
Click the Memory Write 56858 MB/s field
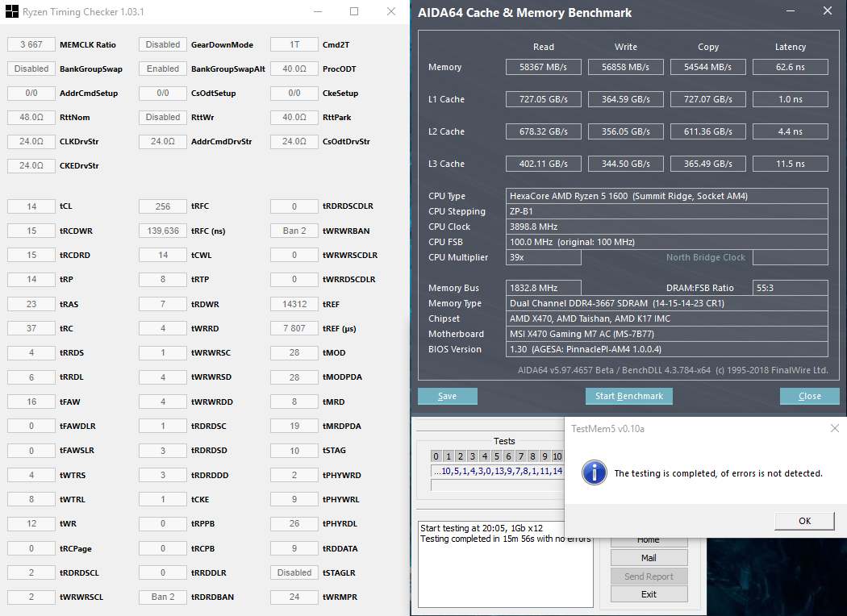[625, 67]
